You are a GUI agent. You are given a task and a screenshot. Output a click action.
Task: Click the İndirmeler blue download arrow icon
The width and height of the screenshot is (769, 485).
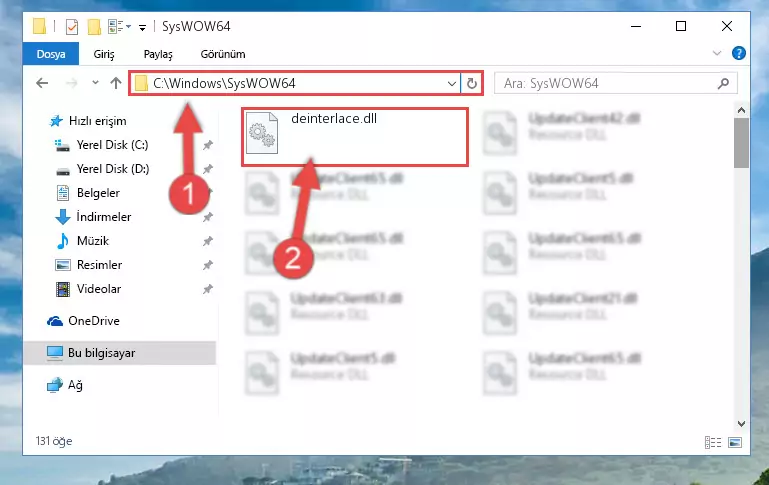pos(63,217)
